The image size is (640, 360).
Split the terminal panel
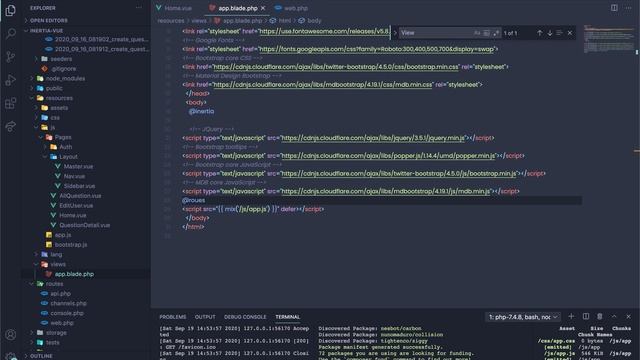pos(586,316)
